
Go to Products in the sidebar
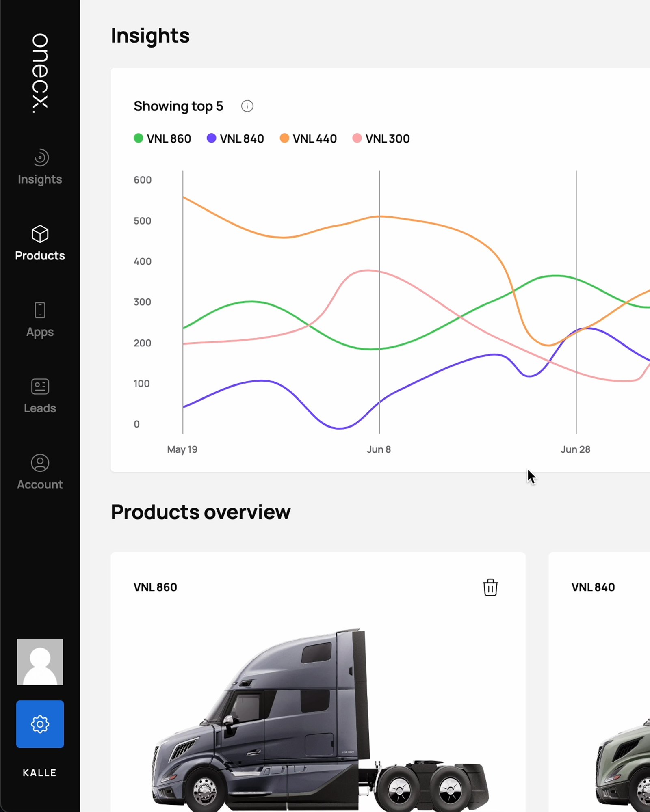[40, 255]
